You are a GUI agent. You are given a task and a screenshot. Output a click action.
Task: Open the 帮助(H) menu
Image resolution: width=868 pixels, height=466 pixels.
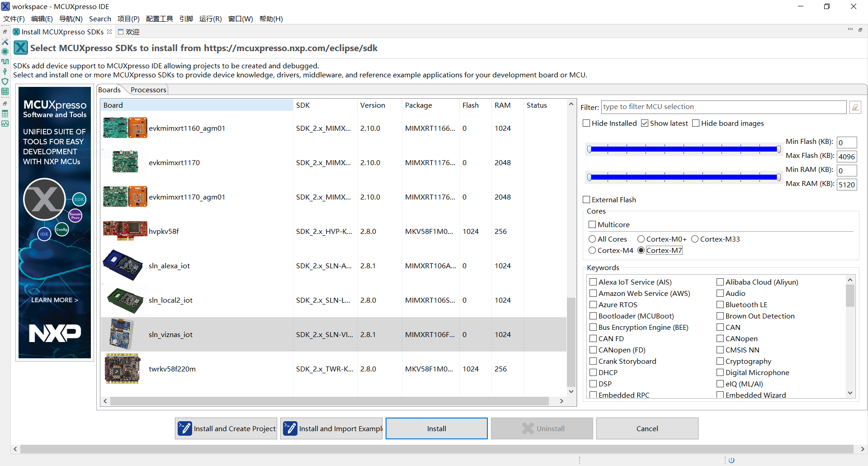(x=271, y=19)
